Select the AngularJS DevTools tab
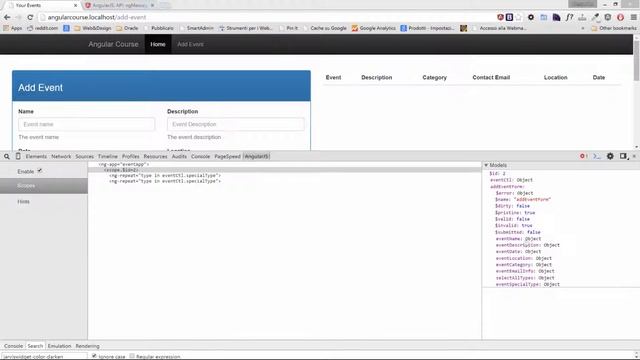The height and width of the screenshot is (360, 640). (x=256, y=156)
